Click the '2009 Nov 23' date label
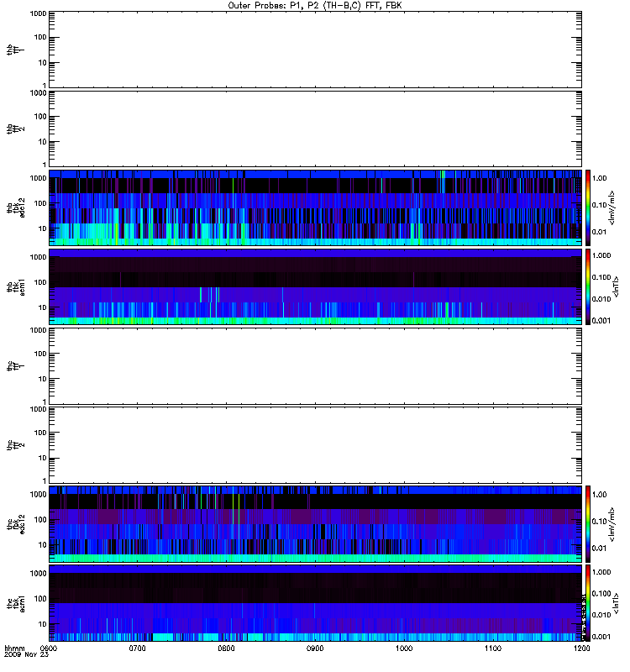 click(26, 654)
